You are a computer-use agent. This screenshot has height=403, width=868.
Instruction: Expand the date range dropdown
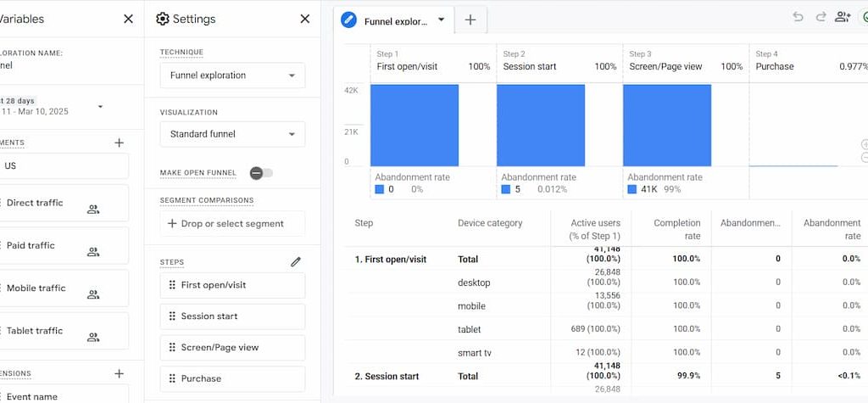tap(100, 107)
